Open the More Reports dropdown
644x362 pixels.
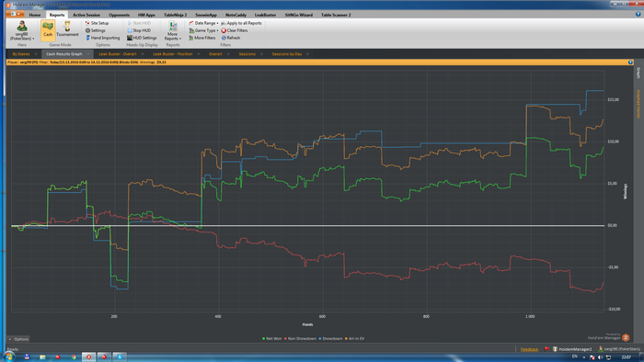(x=173, y=30)
